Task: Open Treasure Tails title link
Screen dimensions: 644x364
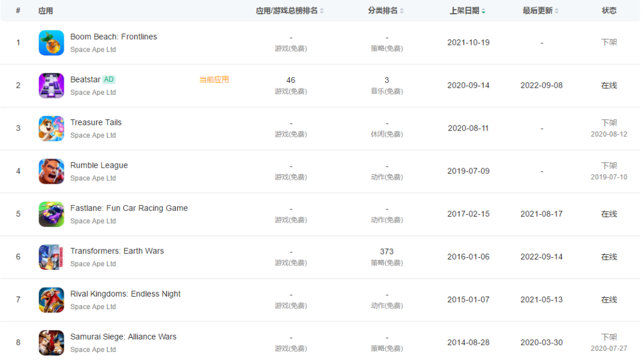Action: (x=96, y=122)
